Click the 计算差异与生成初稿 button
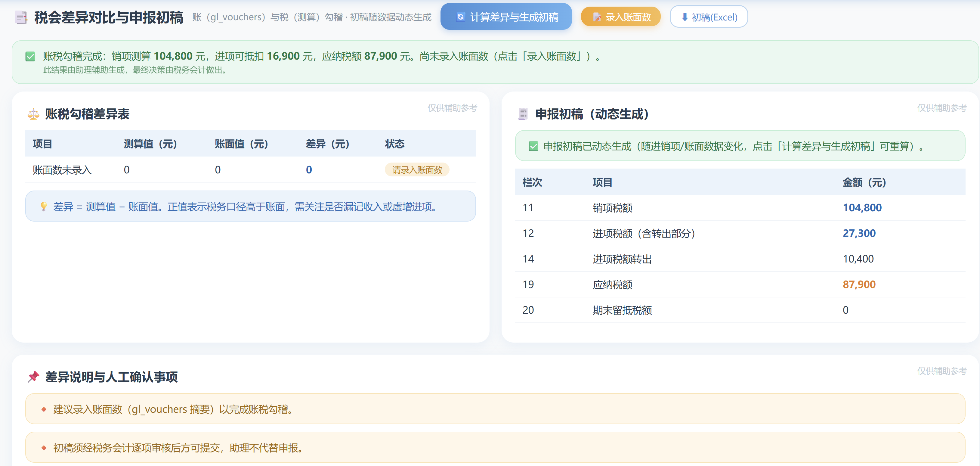Image resolution: width=980 pixels, height=466 pixels. pos(506,17)
